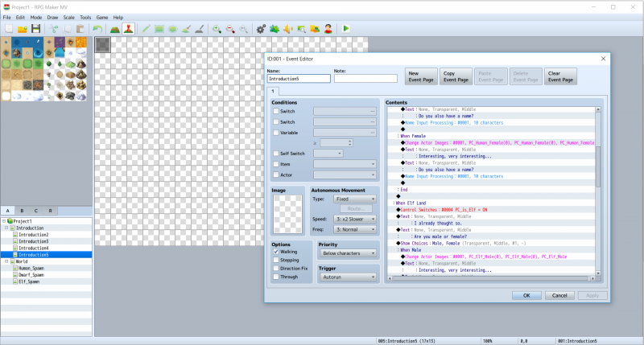Enable the first Switch condition checkbox
Screen dimensions: 644x345
pos(276,111)
